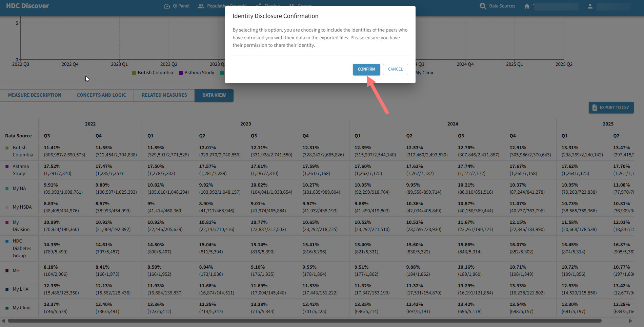Select the Related Measures tab
The height and width of the screenshot is (327, 644).
coord(164,95)
